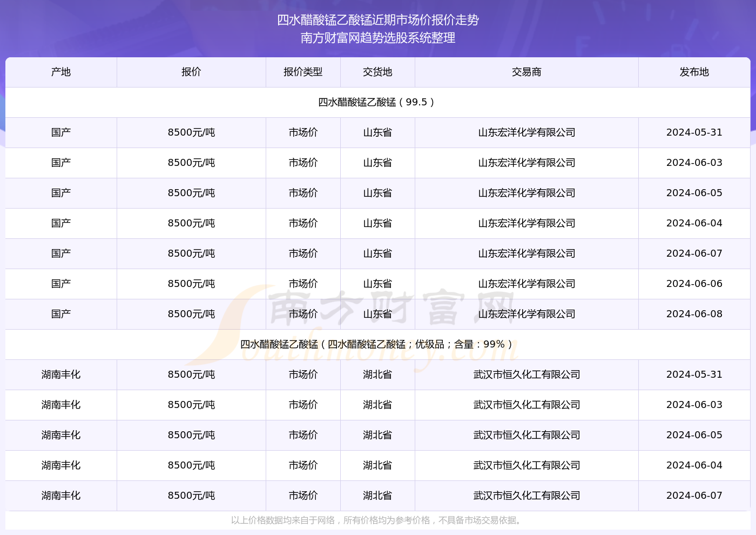Click 湖北省 in the 武汉市恒久化工 2024-06-03 row
756x535 pixels.
(377, 405)
